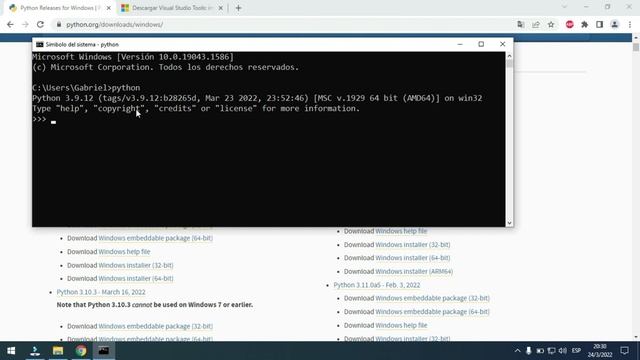Click the battery tray icon
The image size is (640, 360).
[x=540, y=351]
